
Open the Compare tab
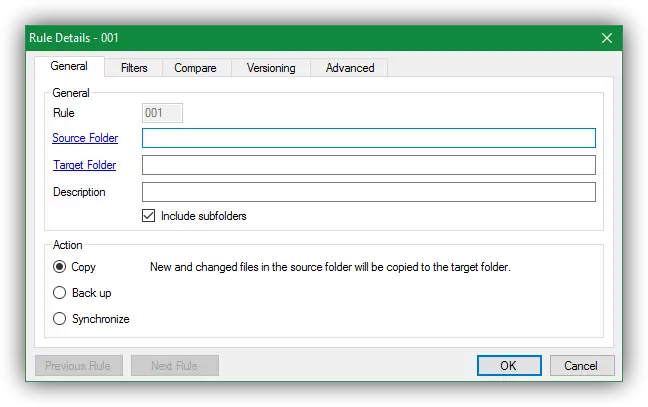click(195, 68)
